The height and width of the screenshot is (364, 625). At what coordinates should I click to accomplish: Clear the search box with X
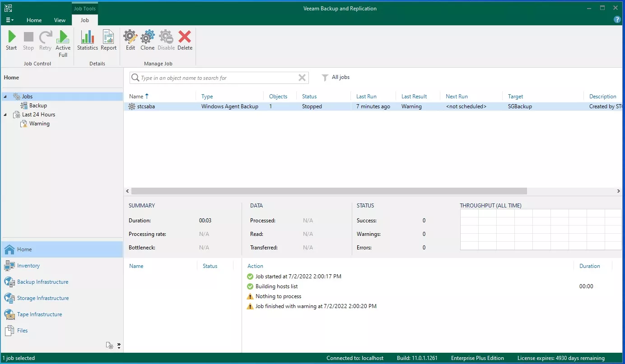302,78
